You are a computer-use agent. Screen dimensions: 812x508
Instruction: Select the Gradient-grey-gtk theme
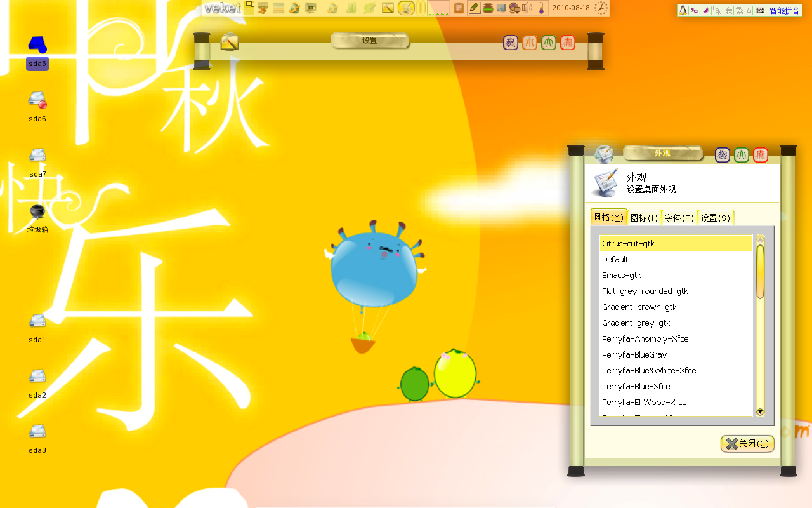[x=676, y=323]
